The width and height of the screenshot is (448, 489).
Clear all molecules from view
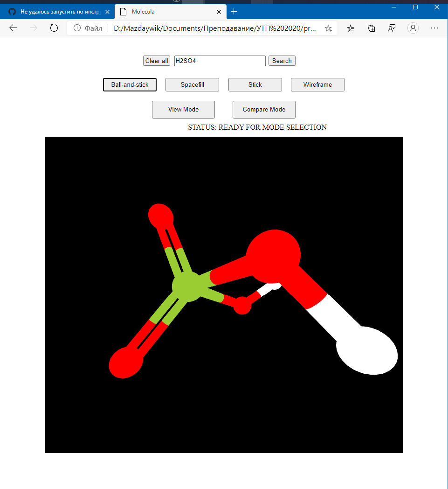point(156,61)
